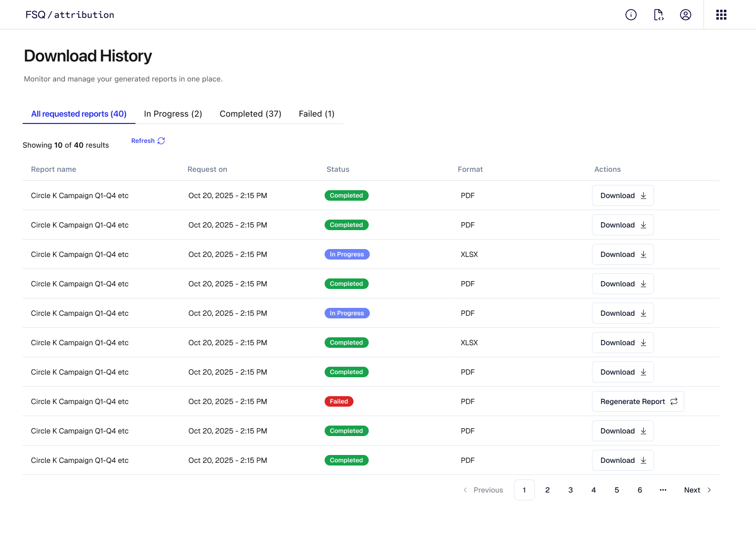Switch to the In Progress (2) tab
The height and width of the screenshot is (538, 756).
coord(173,114)
